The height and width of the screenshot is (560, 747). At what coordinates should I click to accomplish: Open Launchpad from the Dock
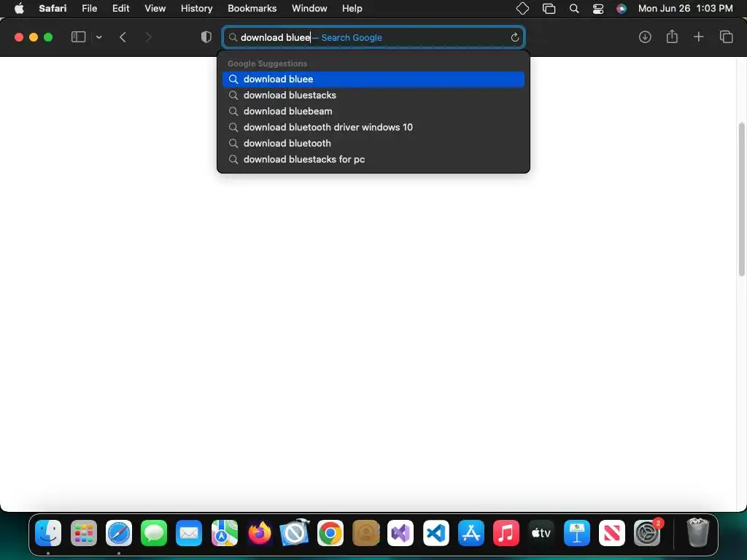point(83,533)
